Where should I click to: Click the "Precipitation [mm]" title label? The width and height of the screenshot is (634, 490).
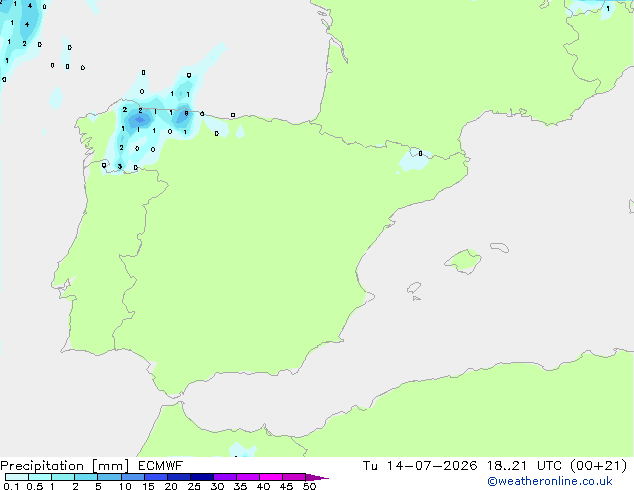(65, 466)
